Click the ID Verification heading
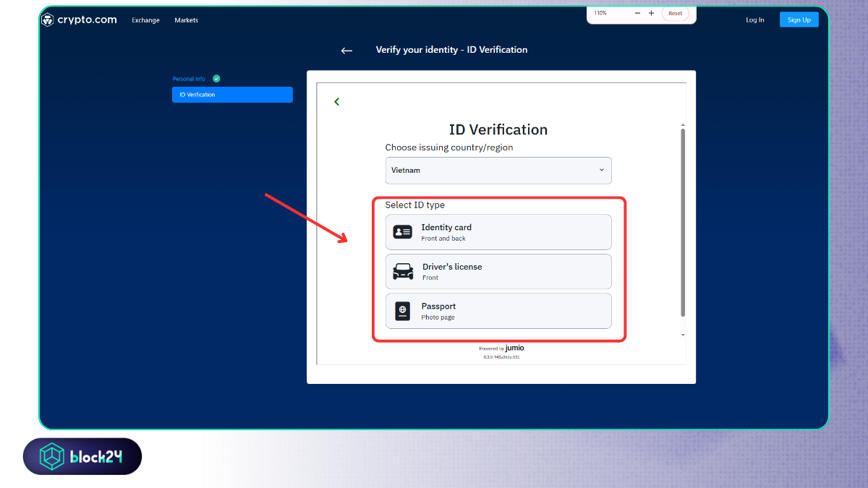The width and height of the screenshot is (868, 488). point(498,129)
